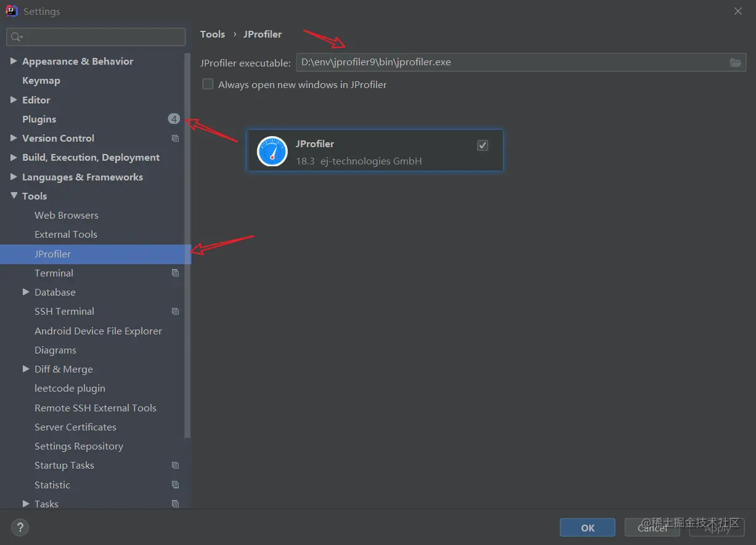Screen dimensions: 756x545
Task: Click the settings tree vertical scrollbar
Action: (187, 246)
